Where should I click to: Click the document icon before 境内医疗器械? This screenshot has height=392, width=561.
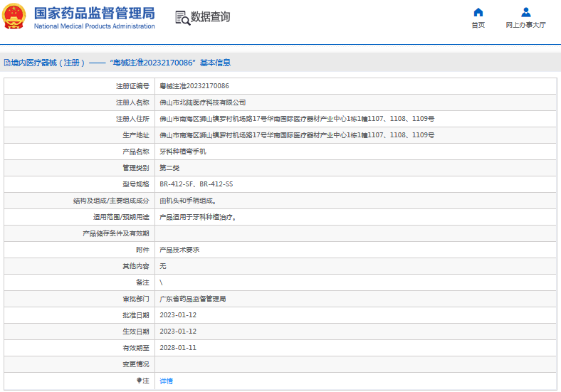tap(6, 63)
